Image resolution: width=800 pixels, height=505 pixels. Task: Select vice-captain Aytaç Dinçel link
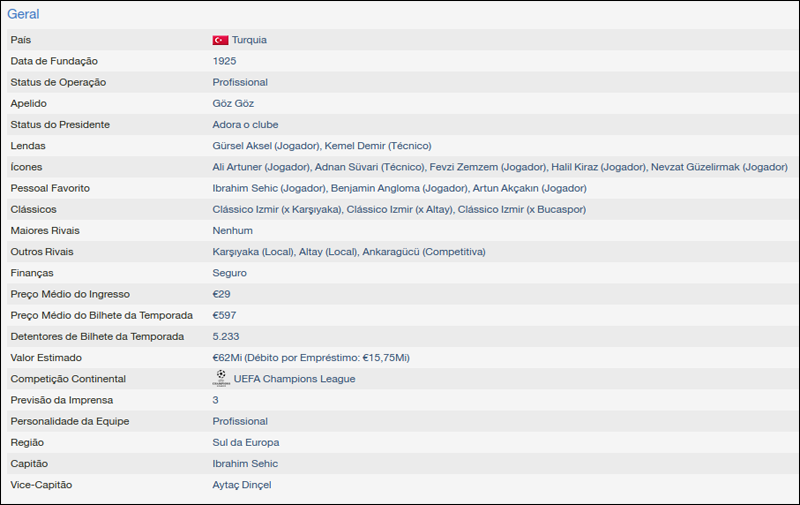tap(242, 485)
